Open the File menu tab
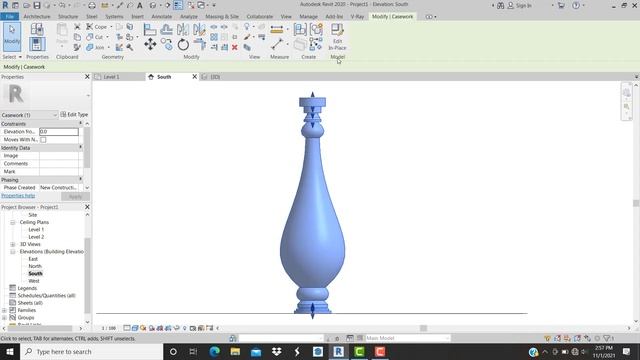640x360 pixels. click(9, 16)
